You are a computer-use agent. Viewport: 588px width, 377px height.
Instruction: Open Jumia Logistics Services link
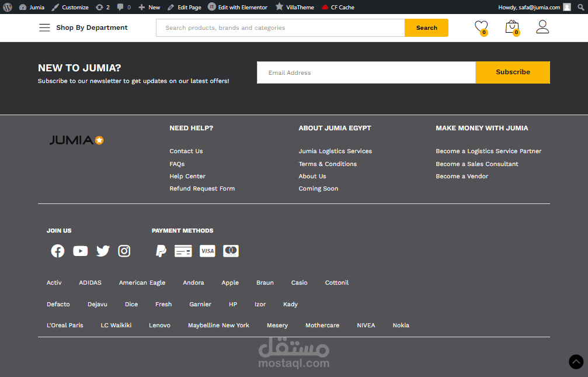pyautogui.click(x=335, y=151)
